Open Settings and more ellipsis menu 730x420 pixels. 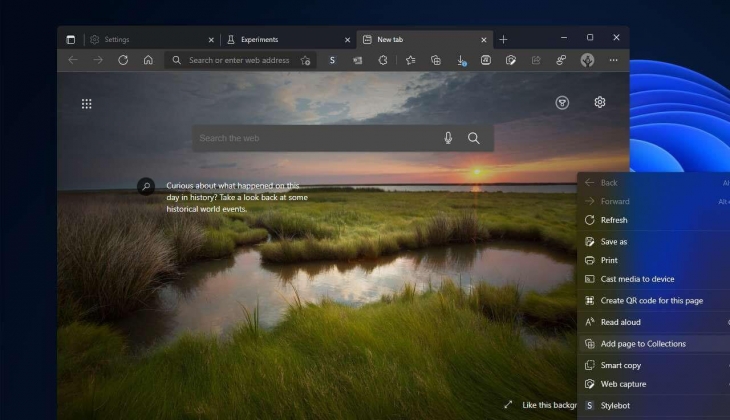(x=614, y=60)
